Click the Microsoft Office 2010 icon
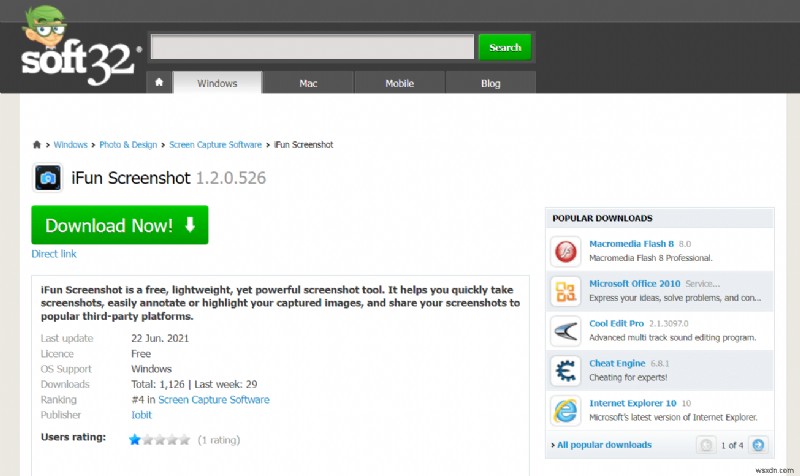800x476 pixels. click(x=565, y=291)
